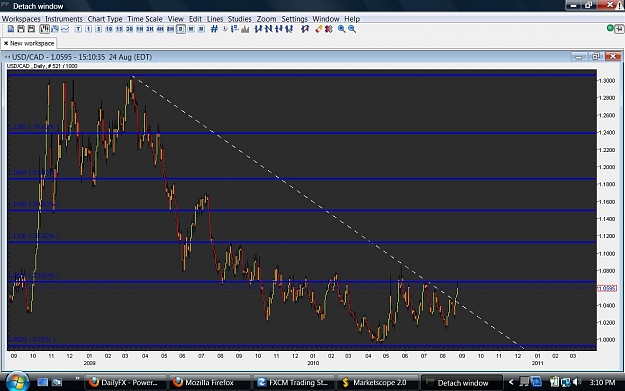Click the save workspace floppy icon
Screen dimensions: 625x391
[31, 29]
